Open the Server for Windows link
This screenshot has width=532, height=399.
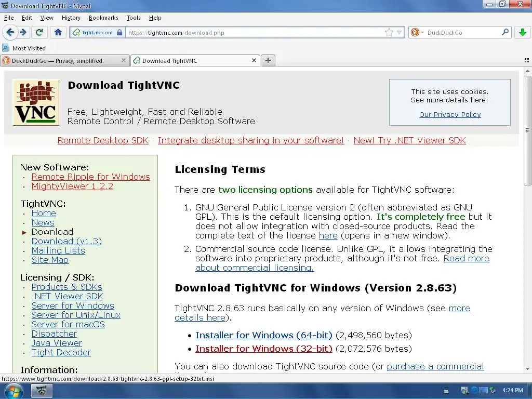coord(73,305)
